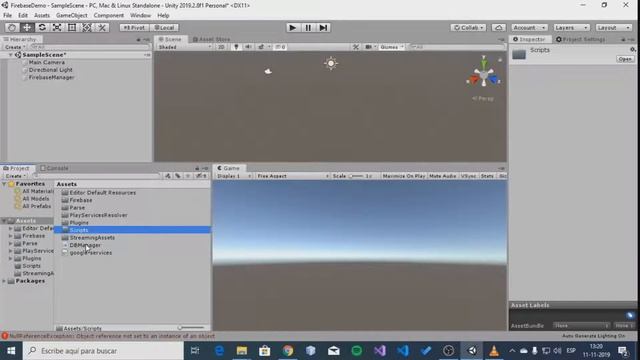The height and width of the screenshot is (360, 640).
Task: Select the combined Transform tool
Action: (x=87, y=27)
